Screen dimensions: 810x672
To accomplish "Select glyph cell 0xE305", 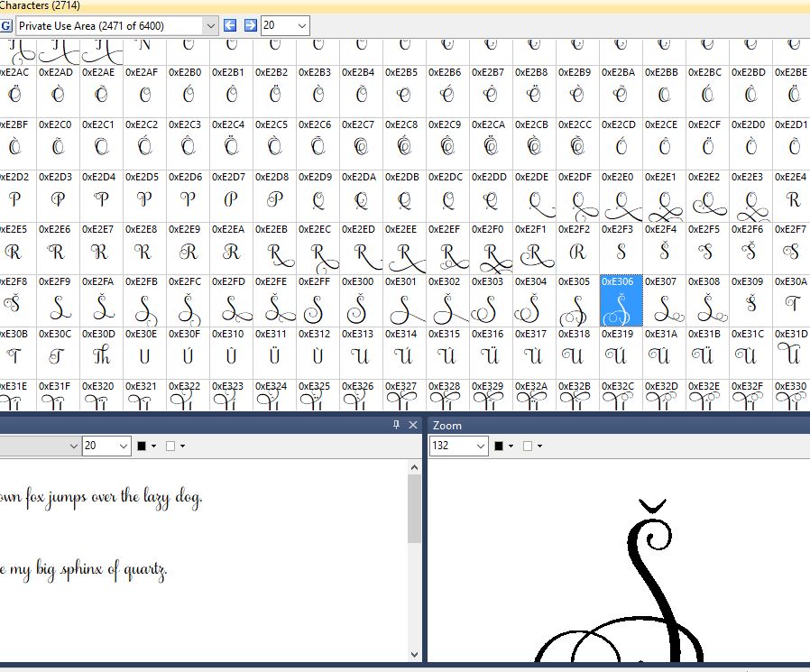I will 577,300.
